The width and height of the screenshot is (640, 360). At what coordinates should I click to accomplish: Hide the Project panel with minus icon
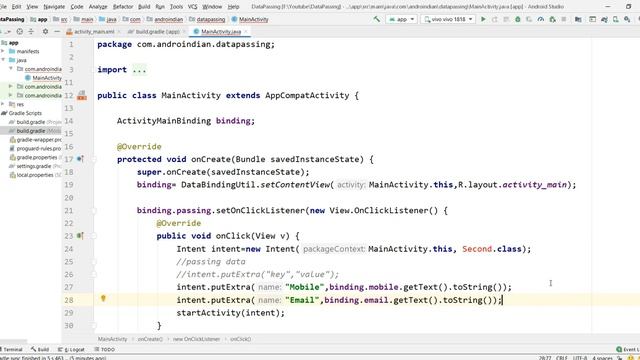pos(57,31)
